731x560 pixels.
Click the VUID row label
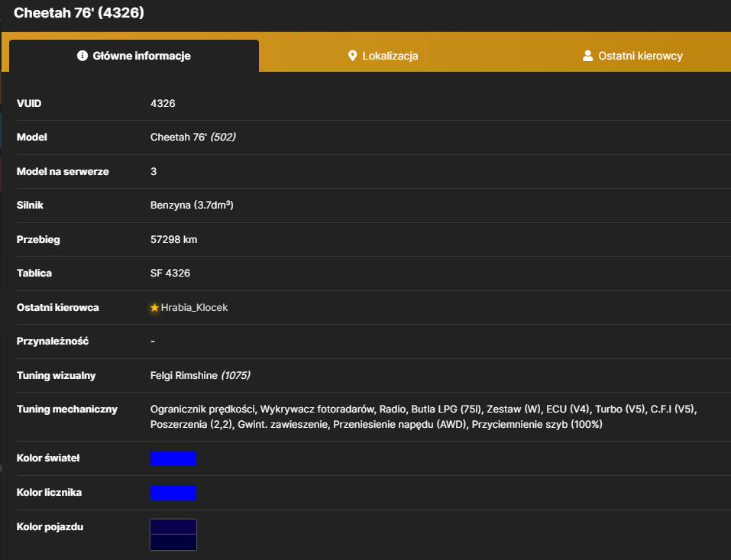[x=29, y=103]
